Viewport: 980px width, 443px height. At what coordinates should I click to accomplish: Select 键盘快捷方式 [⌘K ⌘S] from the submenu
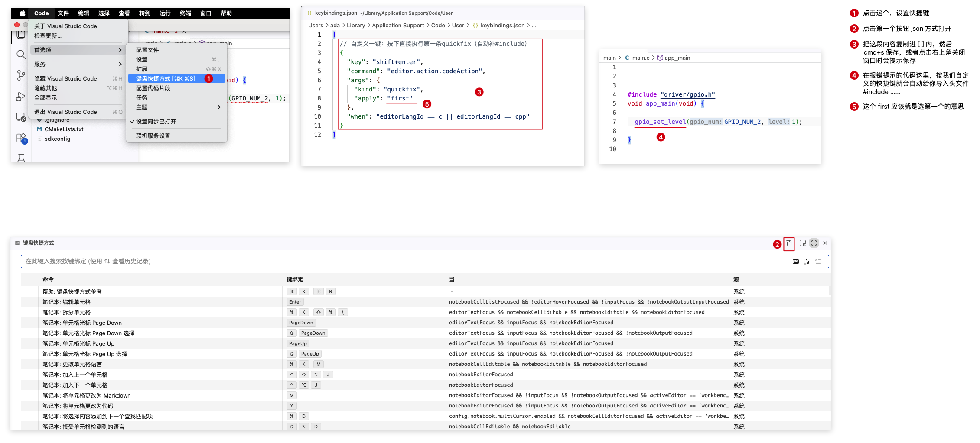point(177,79)
